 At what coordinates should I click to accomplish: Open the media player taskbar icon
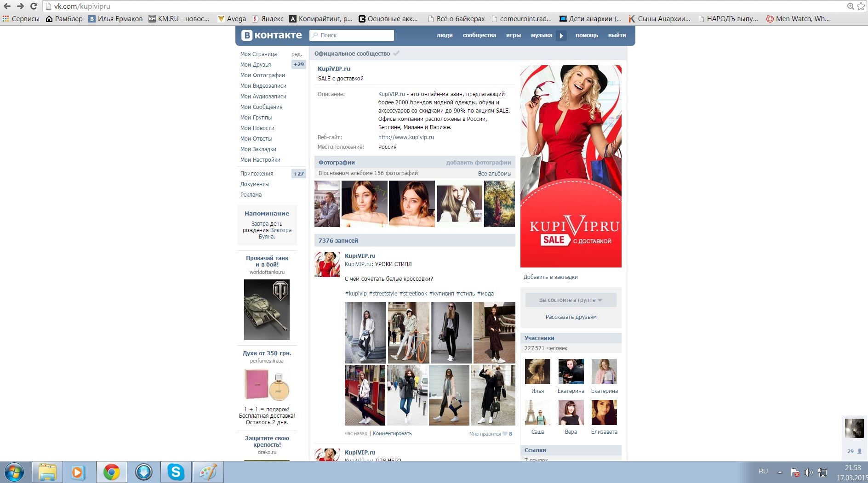coord(78,472)
